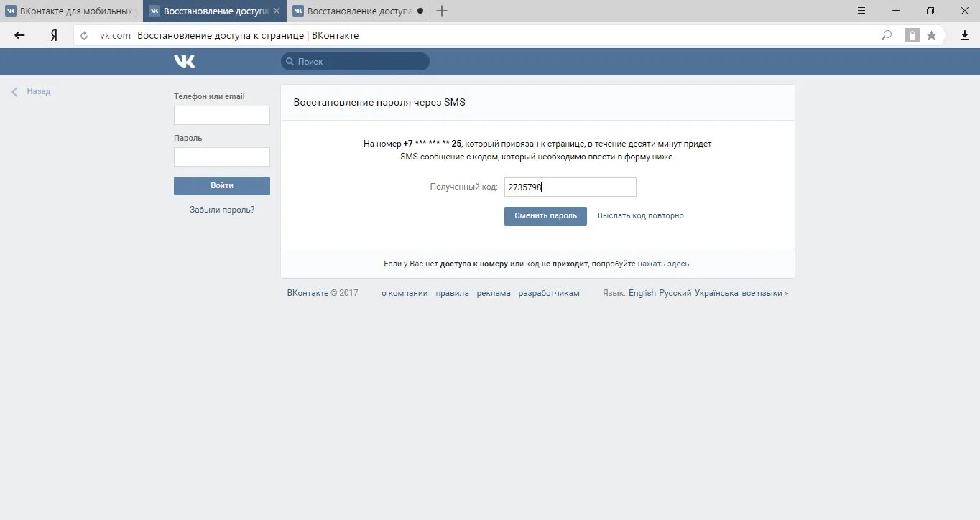Close the active Восстановление доступа tab

pos(277,11)
